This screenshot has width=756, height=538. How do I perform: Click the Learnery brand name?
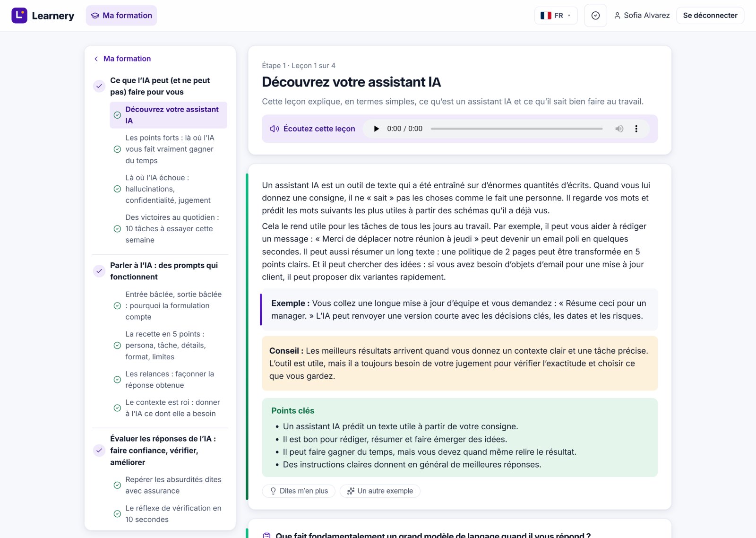(x=53, y=16)
